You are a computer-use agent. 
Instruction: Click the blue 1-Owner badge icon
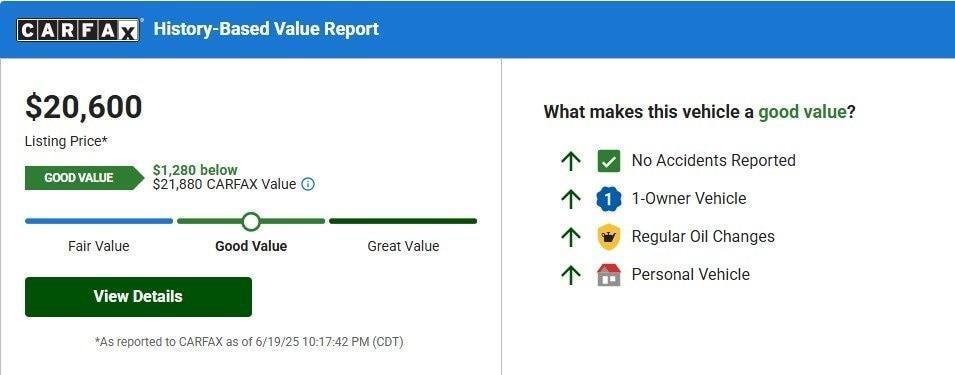(x=608, y=198)
